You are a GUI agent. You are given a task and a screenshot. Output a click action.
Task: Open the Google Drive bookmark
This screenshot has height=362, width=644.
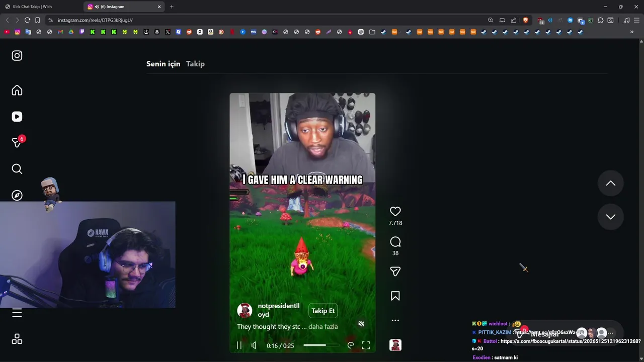pos(71,32)
